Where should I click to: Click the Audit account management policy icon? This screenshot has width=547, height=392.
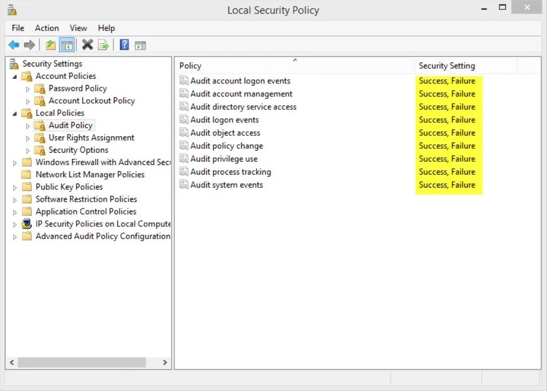[x=184, y=93]
